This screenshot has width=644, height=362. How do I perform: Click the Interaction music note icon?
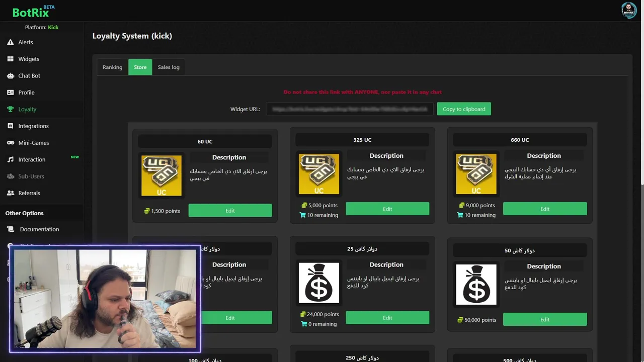10,159
